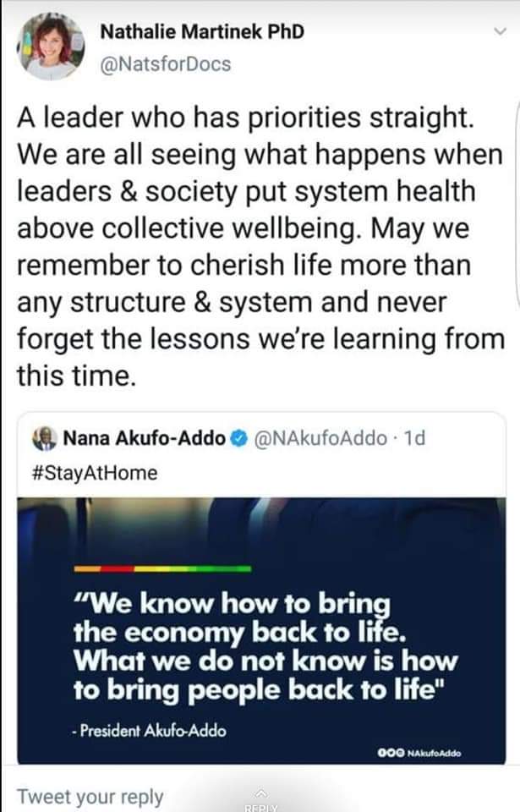Click the REPLY label at the bottom
The width and height of the screenshot is (520, 812).
261,807
